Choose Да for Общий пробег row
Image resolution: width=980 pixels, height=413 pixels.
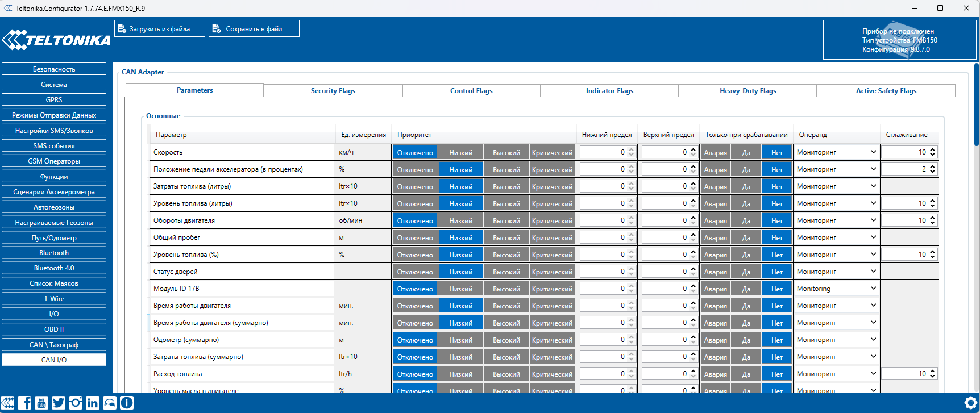point(746,237)
